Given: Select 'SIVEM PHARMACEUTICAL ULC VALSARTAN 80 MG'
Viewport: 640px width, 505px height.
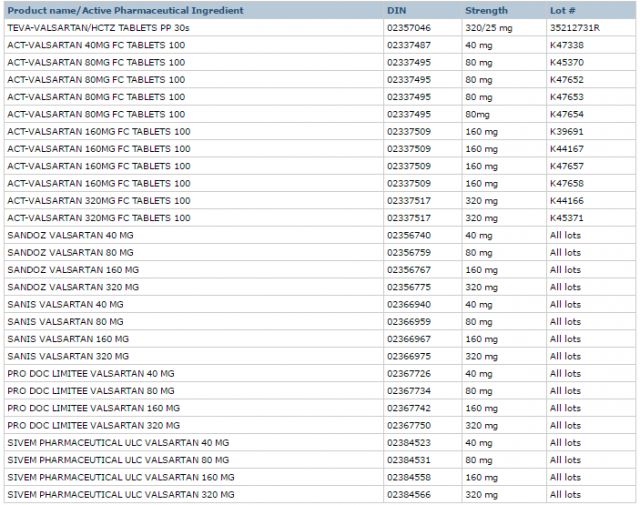Looking at the screenshot, I should coord(118,460).
